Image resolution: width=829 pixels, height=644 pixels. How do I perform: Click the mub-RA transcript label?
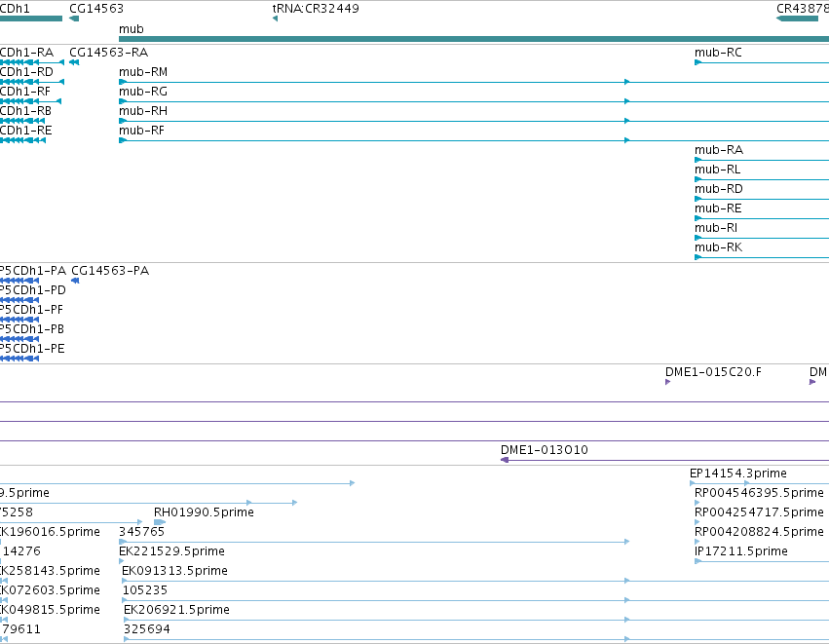(x=719, y=150)
